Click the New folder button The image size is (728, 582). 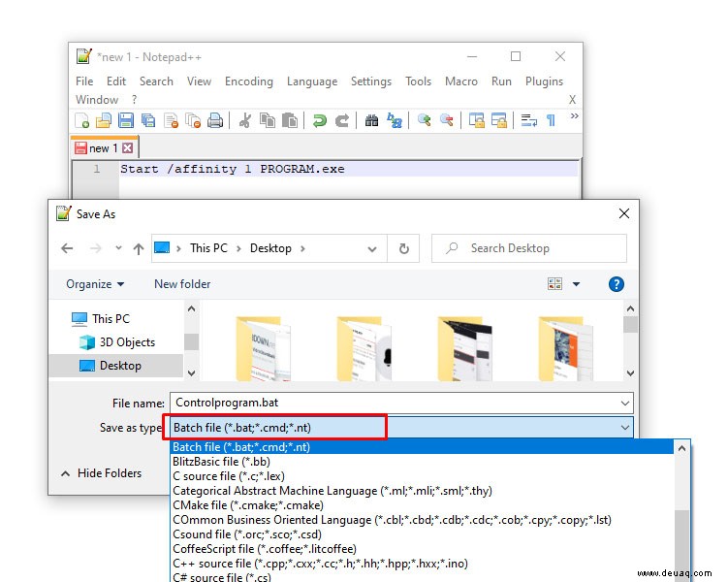182,284
